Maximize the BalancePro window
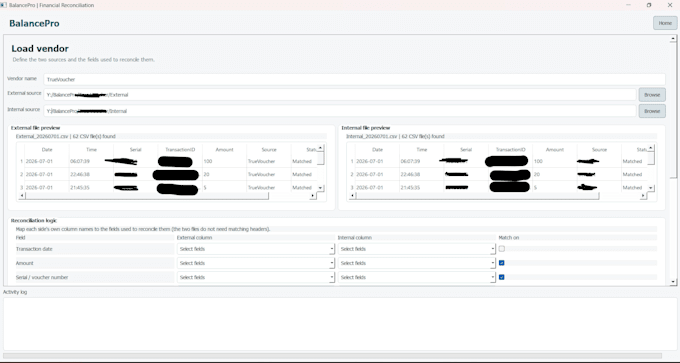680x363 pixels. point(649,5)
